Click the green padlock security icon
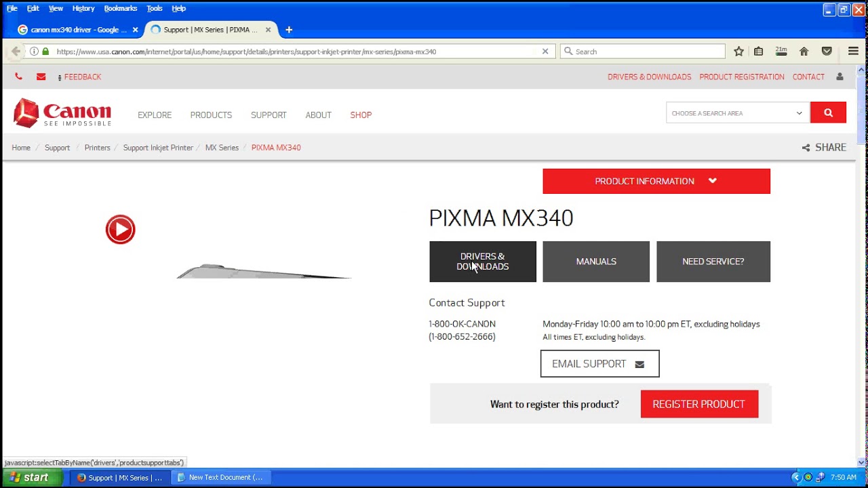The height and width of the screenshot is (488, 868). coord(45,52)
